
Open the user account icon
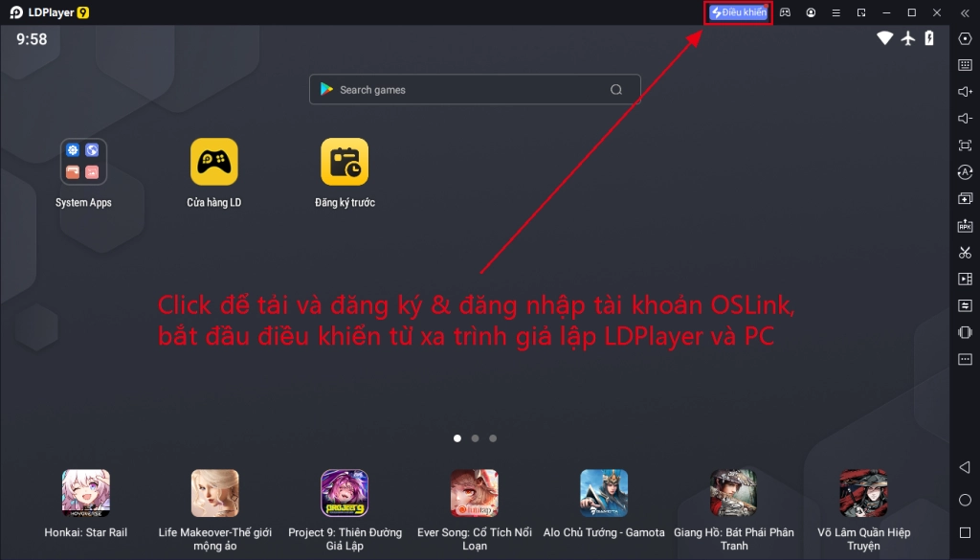[811, 12]
